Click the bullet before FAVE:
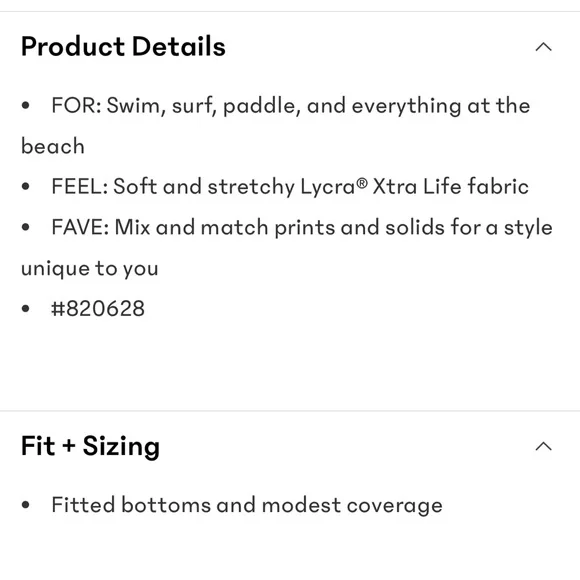580x580 pixels. (x=26, y=227)
